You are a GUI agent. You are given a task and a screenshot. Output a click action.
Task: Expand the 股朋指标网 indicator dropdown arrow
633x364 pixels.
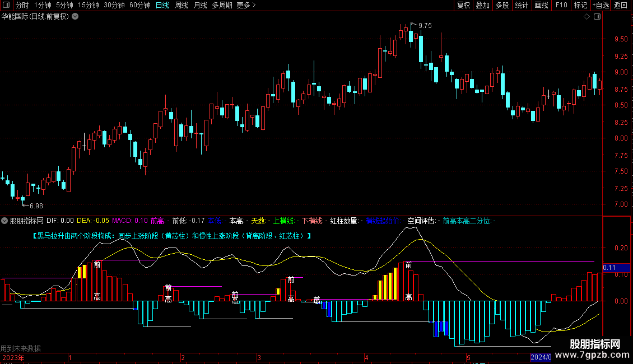(x=4, y=221)
